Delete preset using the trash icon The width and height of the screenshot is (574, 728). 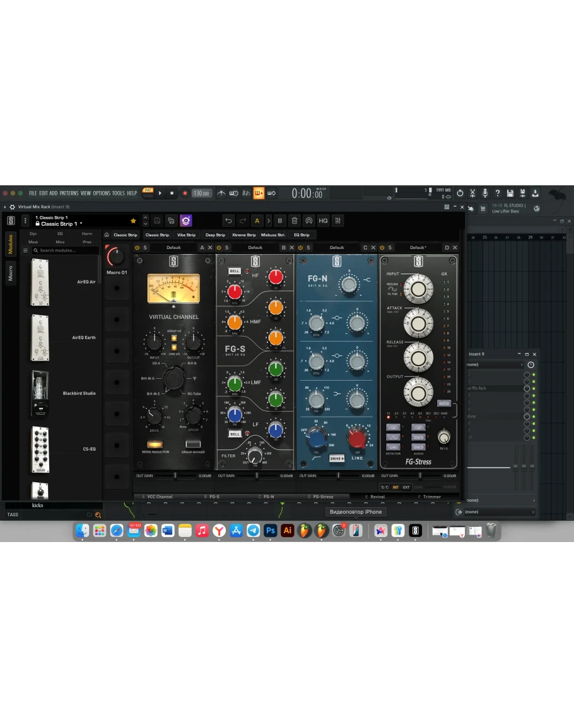click(294, 221)
